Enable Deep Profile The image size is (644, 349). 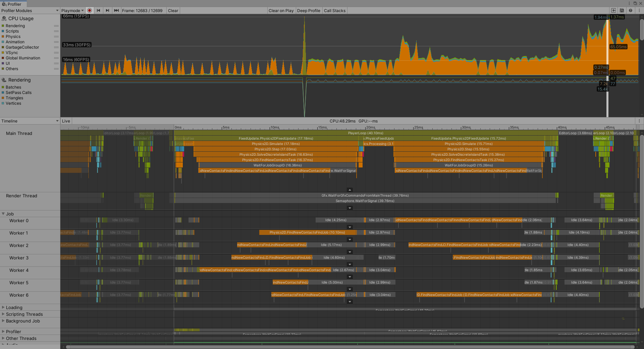coord(309,10)
